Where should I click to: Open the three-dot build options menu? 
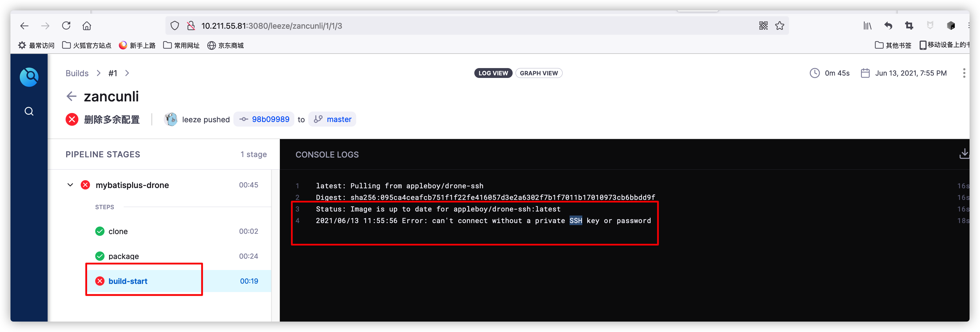pos(964,73)
